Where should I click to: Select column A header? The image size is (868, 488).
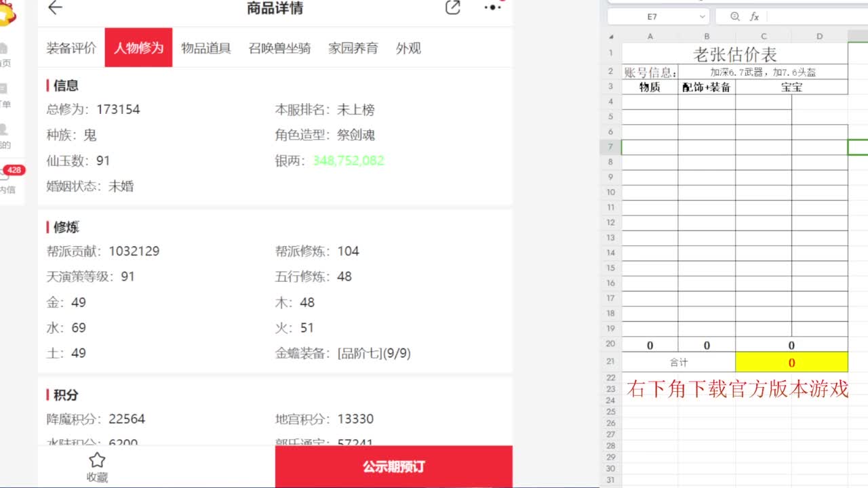[x=650, y=37]
